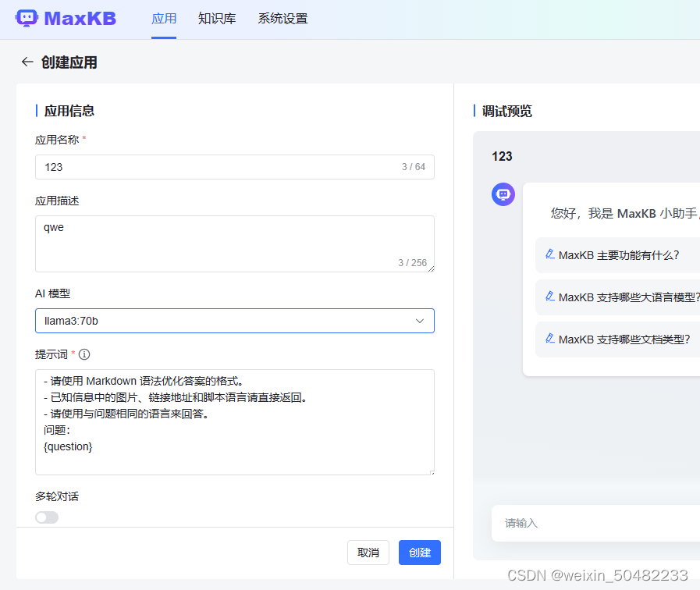
Task: Open the 知识库 tab
Action: point(217,19)
